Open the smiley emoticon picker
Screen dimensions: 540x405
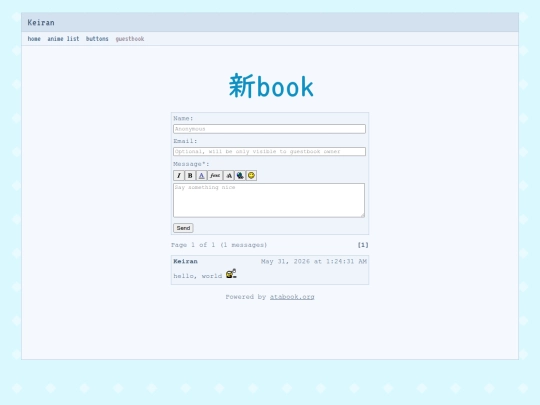tap(251, 176)
